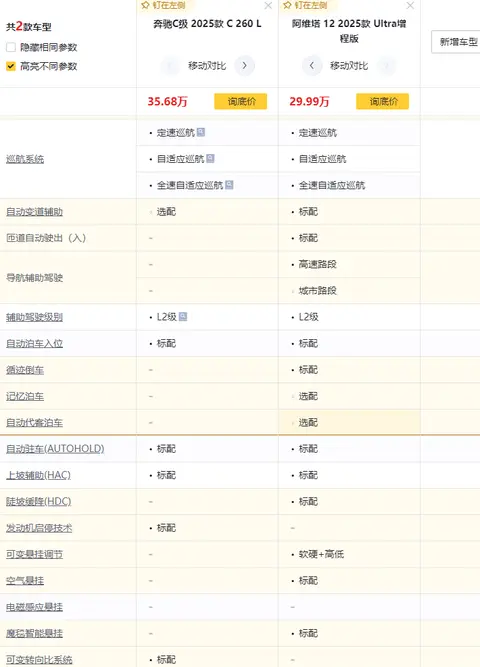Click 询底价 button for 35.68万 model
The height and width of the screenshot is (667, 480).
coord(241,101)
